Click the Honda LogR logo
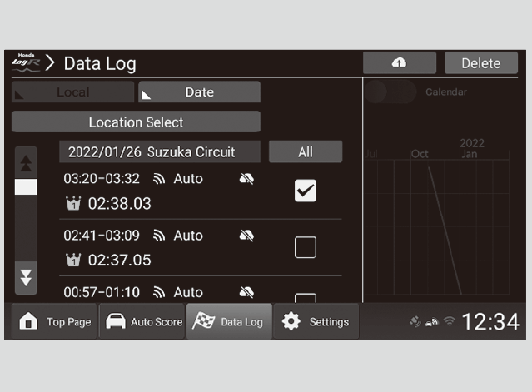This screenshot has height=392, width=532. (x=27, y=62)
